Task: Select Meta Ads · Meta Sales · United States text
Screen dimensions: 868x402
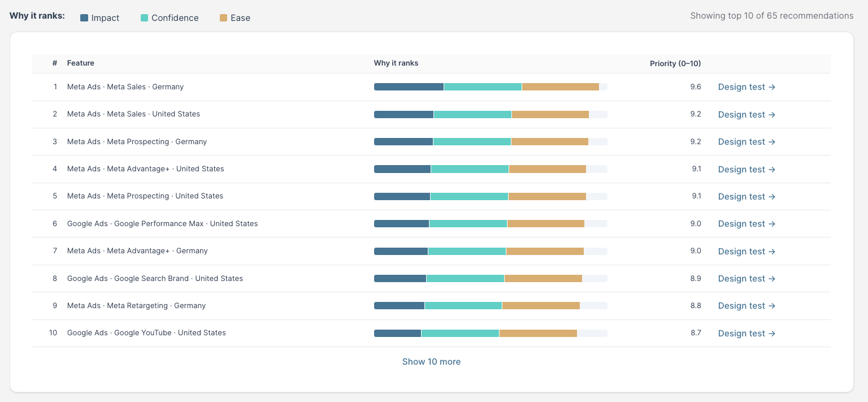Action: (133, 114)
